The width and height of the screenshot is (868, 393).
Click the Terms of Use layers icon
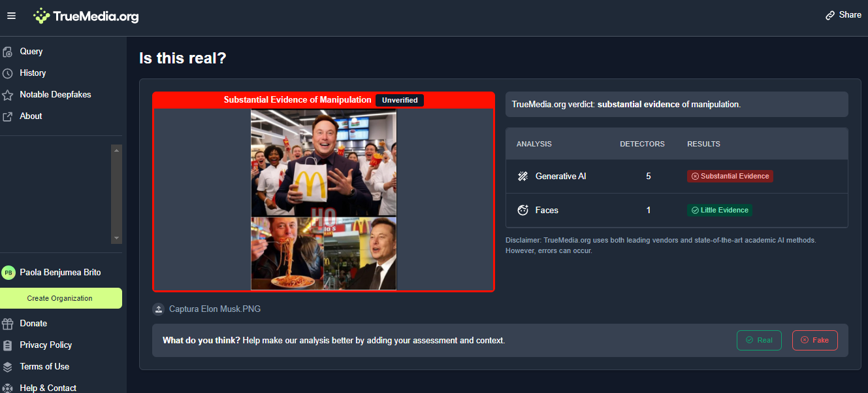click(x=7, y=367)
